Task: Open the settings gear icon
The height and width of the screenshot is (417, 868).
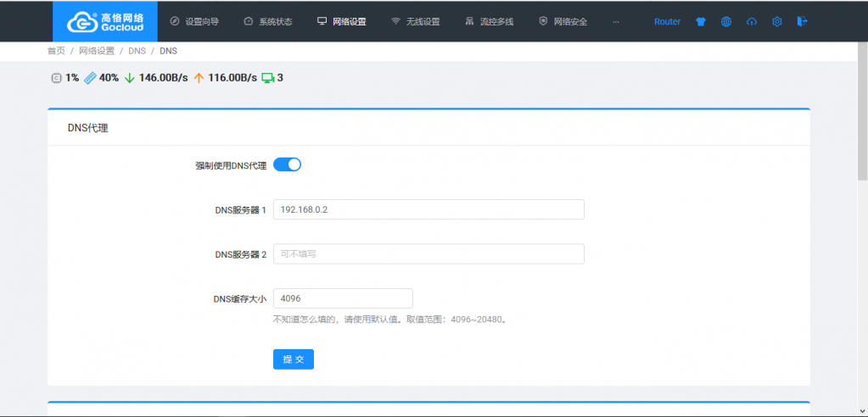Action: pos(776,22)
